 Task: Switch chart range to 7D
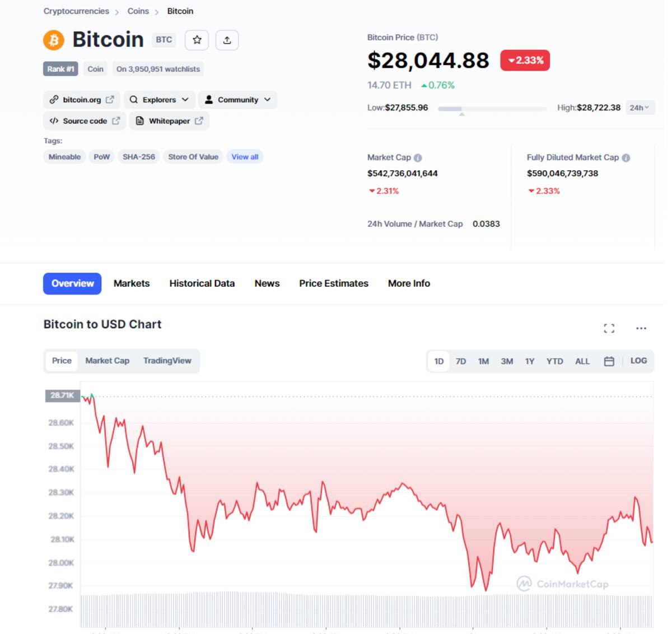[461, 361]
